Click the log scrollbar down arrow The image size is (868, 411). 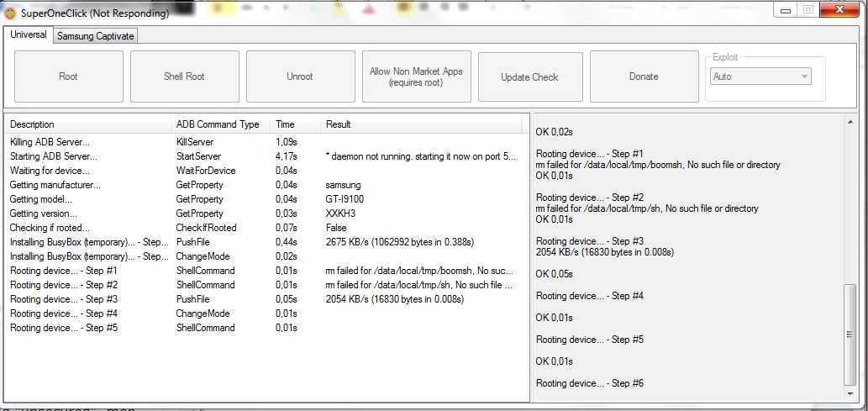coord(851,393)
